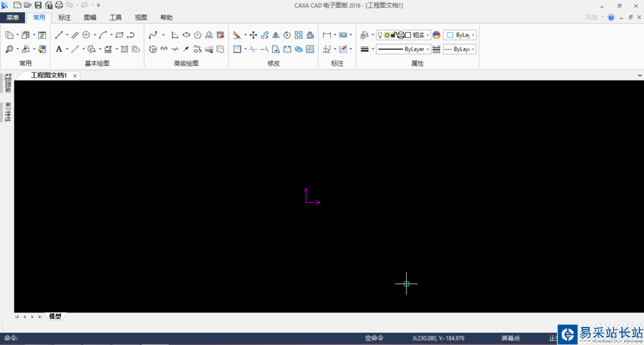Select the Extend tool

pyautogui.click(x=265, y=49)
